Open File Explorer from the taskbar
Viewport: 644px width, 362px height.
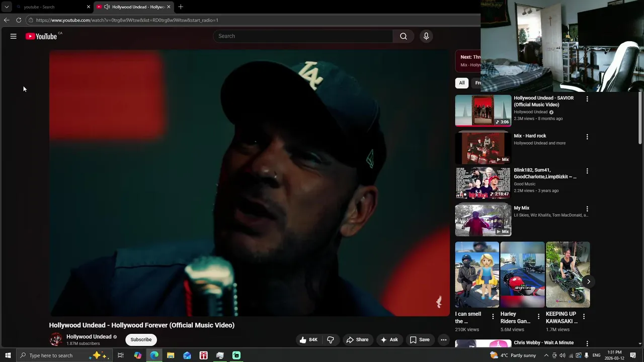[171, 355]
